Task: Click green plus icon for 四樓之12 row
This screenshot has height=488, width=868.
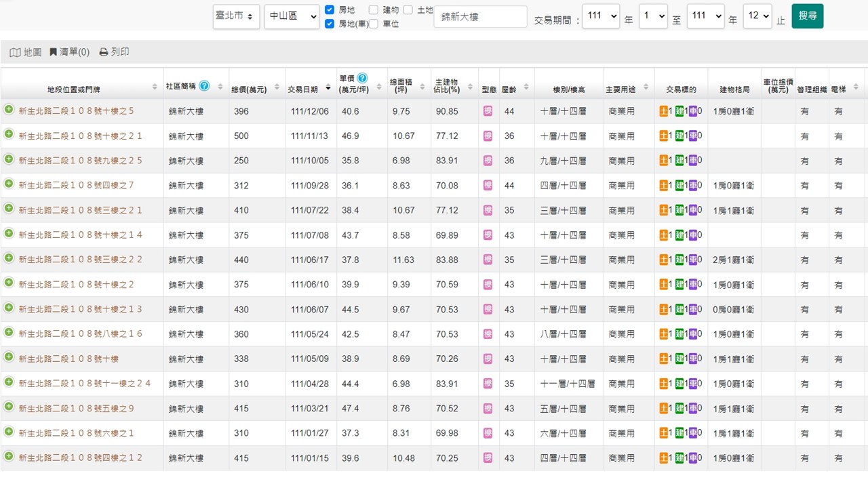Action: click(x=9, y=456)
